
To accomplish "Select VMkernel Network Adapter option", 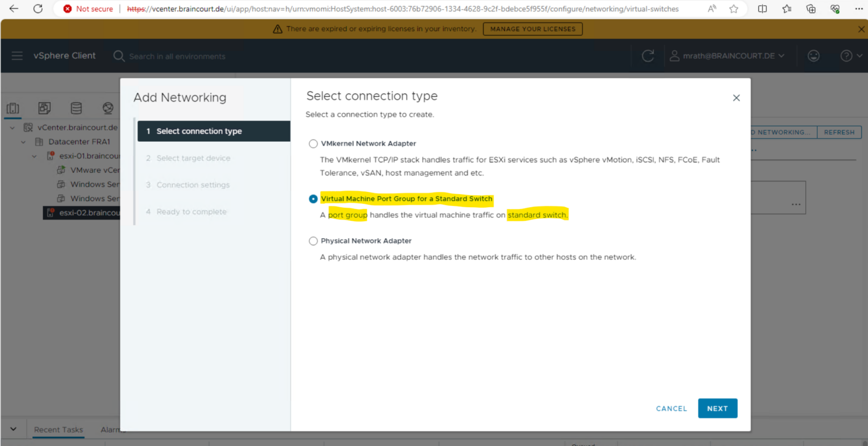I will click(313, 144).
